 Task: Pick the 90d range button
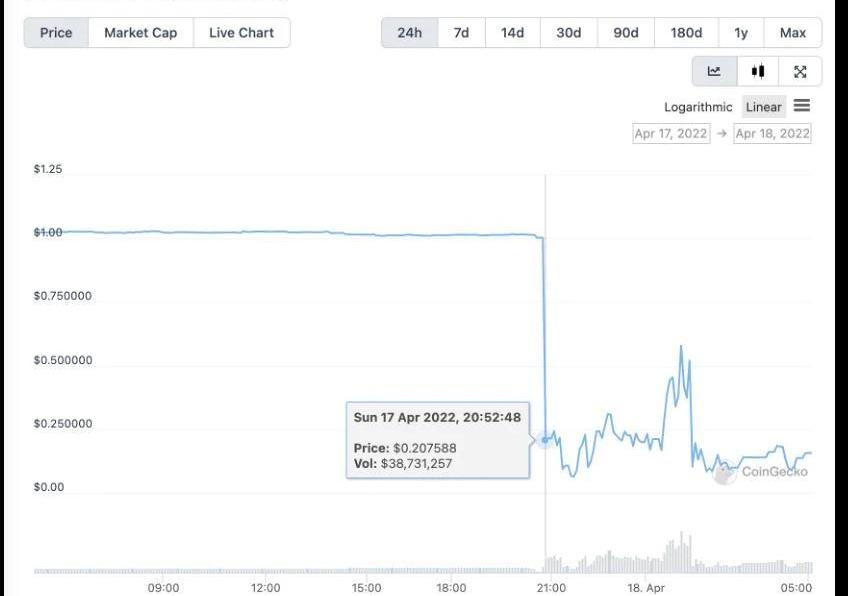coord(626,33)
